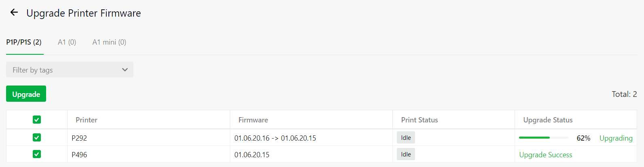Viewport: 644px width, 167px height.
Task: Click the Upgrade Status column header
Action: coord(548,120)
